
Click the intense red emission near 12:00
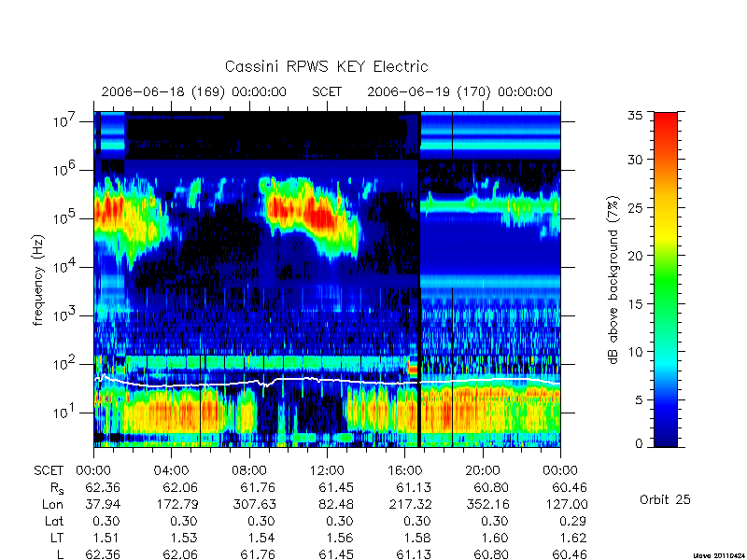pyautogui.click(x=320, y=217)
